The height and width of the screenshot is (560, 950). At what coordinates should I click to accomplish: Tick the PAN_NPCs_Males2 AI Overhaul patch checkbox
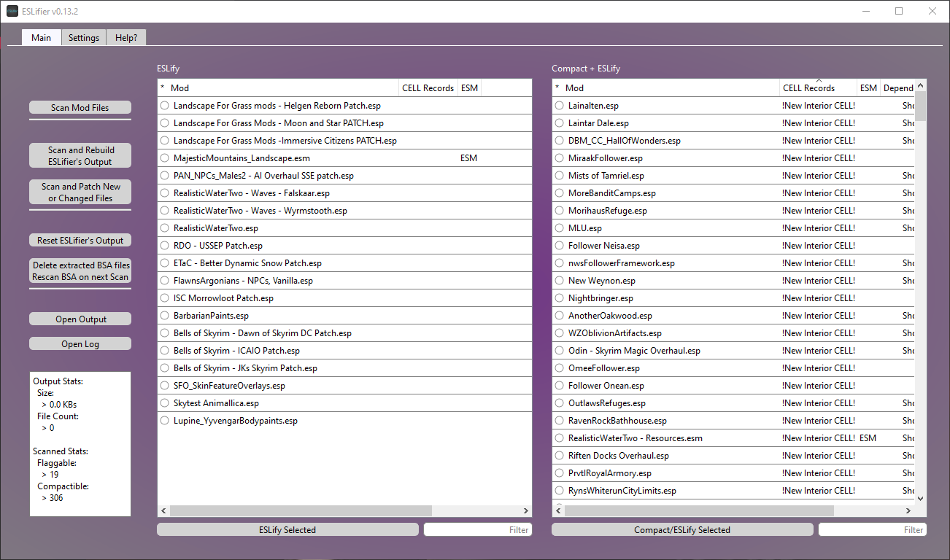pos(165,176)
